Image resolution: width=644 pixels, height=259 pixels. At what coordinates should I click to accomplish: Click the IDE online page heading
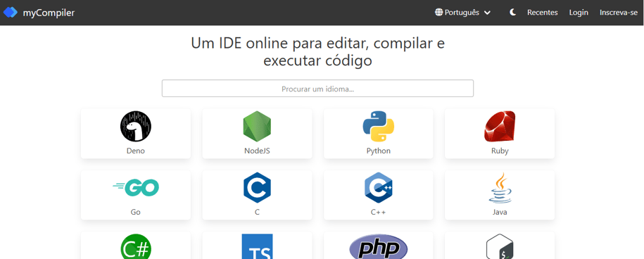318,51
